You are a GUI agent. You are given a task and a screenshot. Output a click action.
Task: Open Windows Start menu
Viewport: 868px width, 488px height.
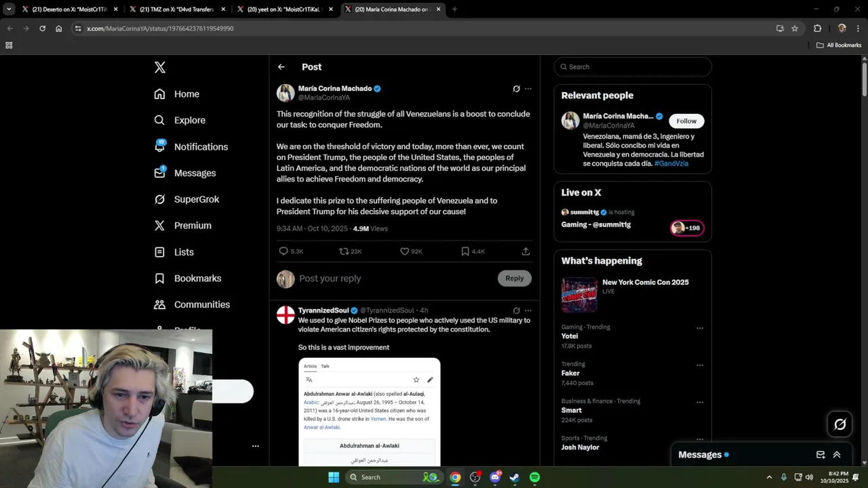334,477
